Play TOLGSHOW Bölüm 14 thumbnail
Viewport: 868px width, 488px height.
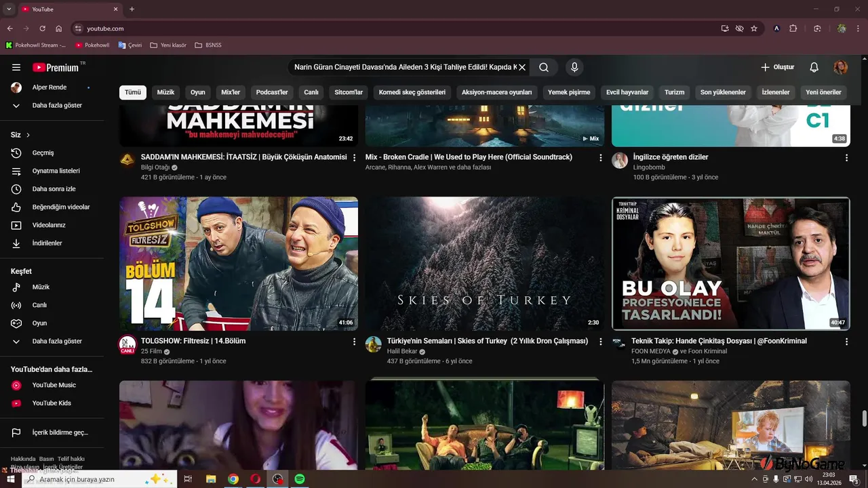point(239,264)
